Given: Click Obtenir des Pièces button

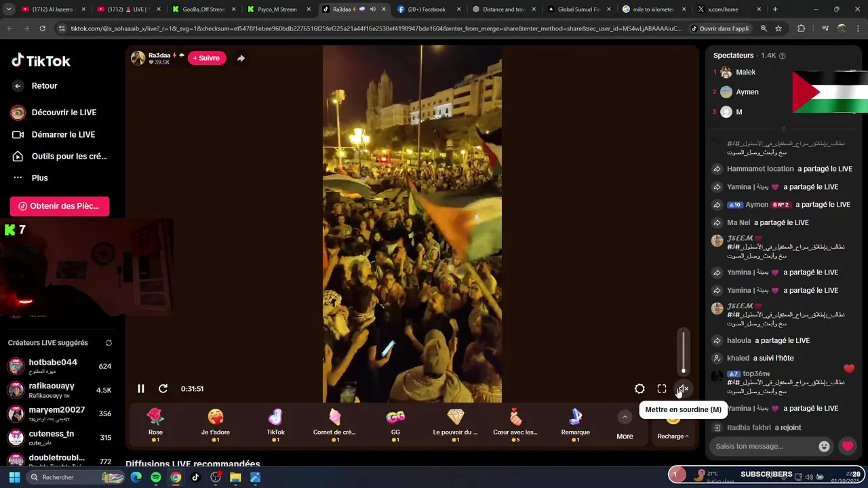Looking at the screenshot, I should click(x=60, y=206).
